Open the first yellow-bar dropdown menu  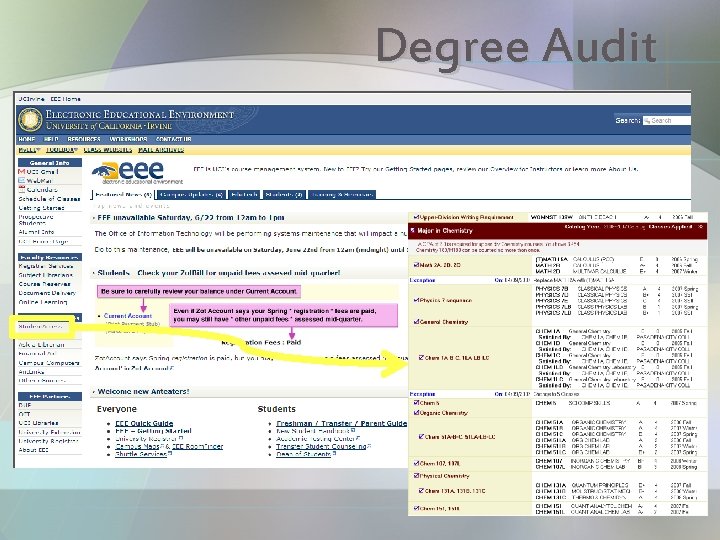[x=29, y=150]
